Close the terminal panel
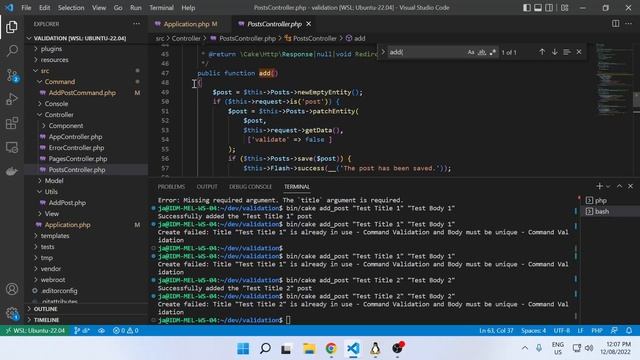This screenshot has height=360, width=640. (x=631, y=186)
